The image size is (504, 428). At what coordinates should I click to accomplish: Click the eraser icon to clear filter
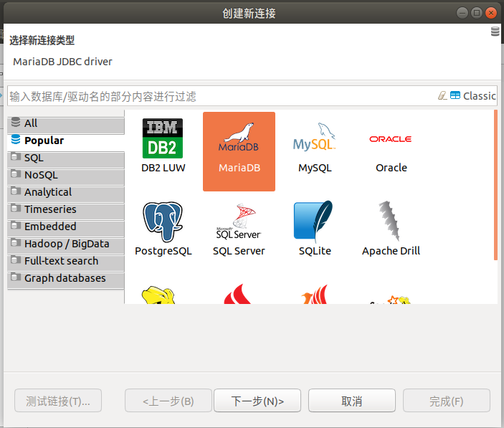[x=442, y=96]
